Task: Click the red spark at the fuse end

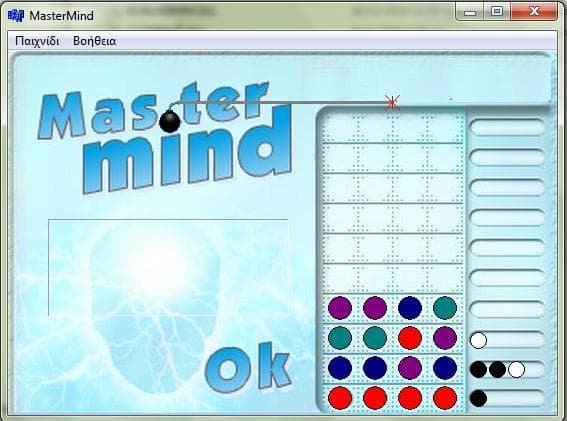Action: pyautogui.click(x=392, y=103)
